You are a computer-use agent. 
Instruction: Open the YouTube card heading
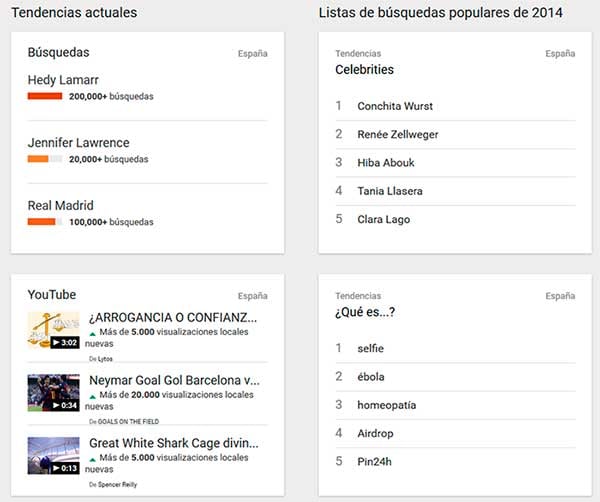(52, 295)
